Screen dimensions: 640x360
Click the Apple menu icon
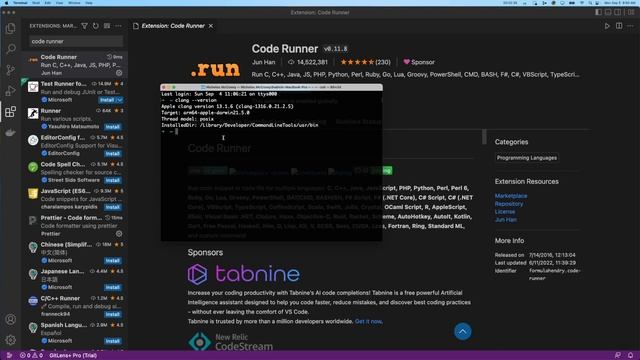pos(6,3)
